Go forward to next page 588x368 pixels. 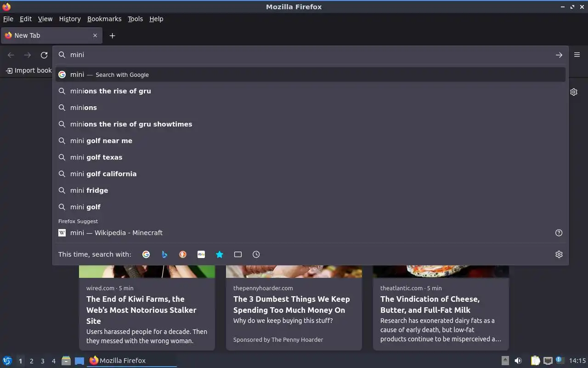28,55
